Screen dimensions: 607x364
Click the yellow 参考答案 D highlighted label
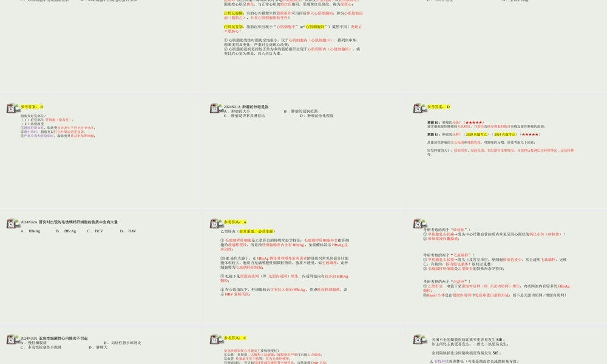pos(439,107)
